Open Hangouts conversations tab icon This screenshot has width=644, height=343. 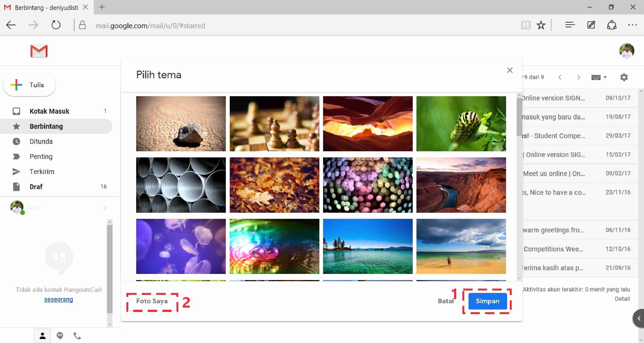(x=60, y=336)
